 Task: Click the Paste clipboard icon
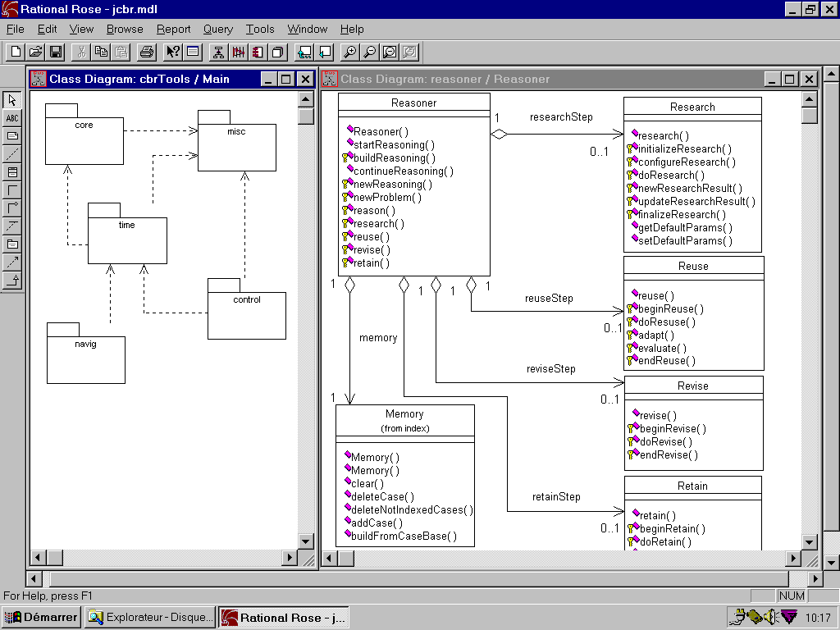[121, 52]
